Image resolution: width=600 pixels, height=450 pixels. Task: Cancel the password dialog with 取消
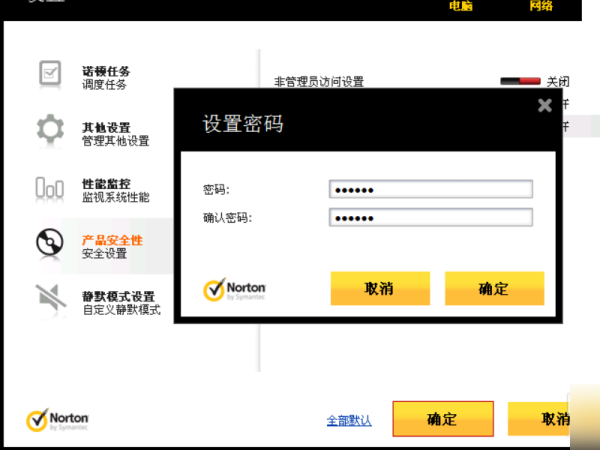click(x=380, y=289)
